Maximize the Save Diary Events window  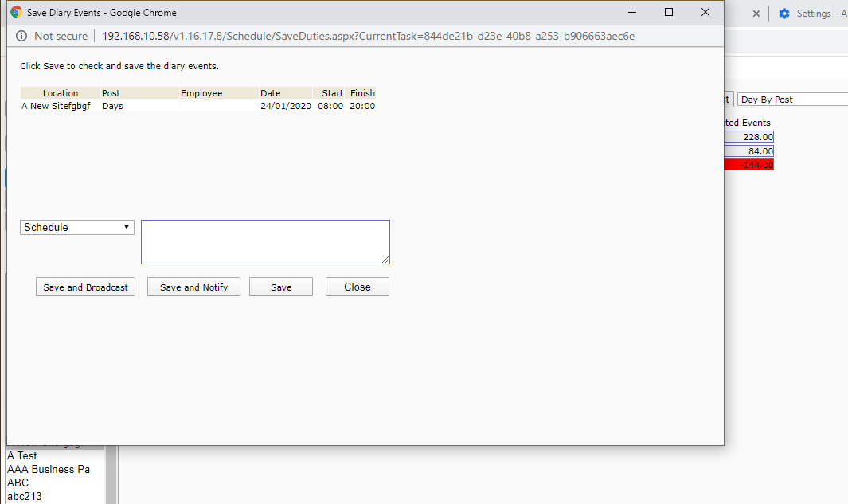[x=669, y=12]
